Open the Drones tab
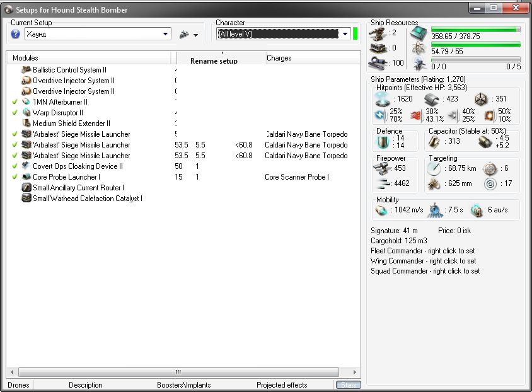 pos(18,385)
